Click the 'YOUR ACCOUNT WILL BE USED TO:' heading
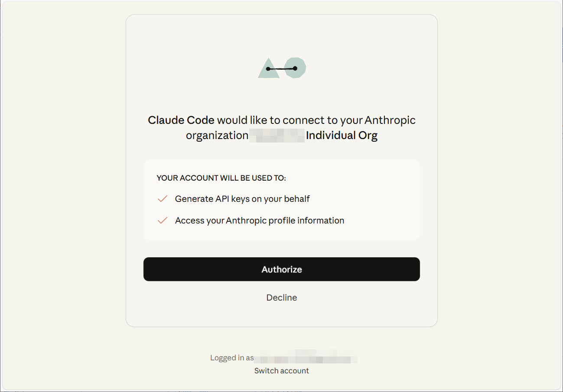This screenshot has height=392, width=563. pos(221,178)
